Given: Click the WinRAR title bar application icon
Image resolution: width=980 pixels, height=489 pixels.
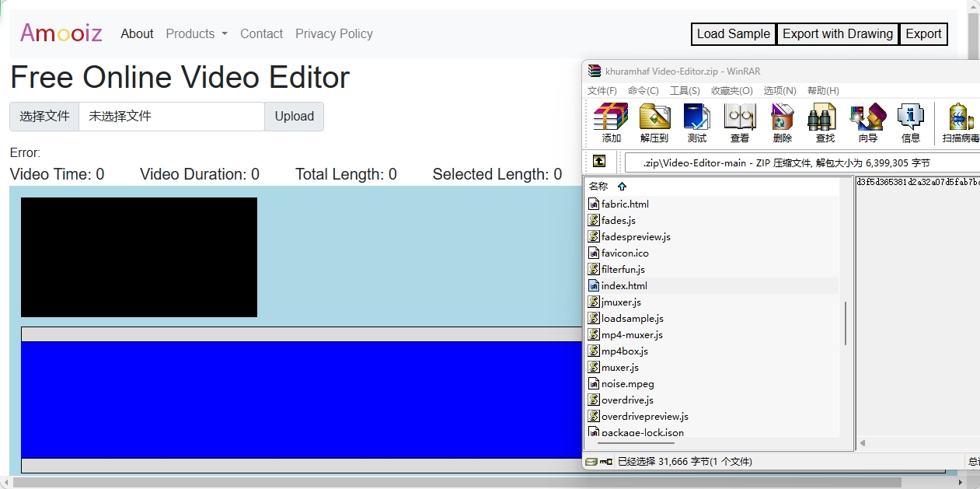Looking at the screenshot, I should point(595,71).
